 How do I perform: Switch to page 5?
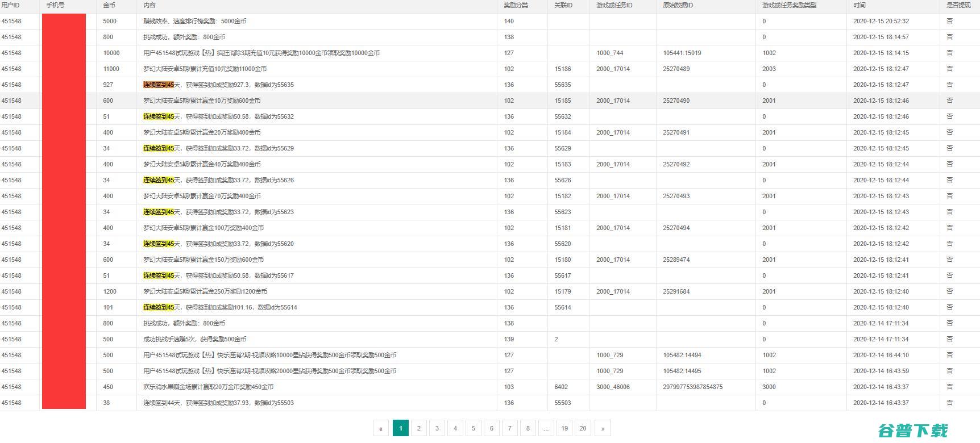tap(474, 428)
